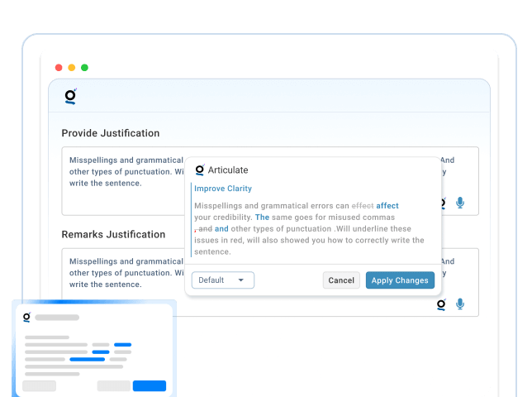
Task: Click the logo icon in the miniature preview card
Action: 26,318
